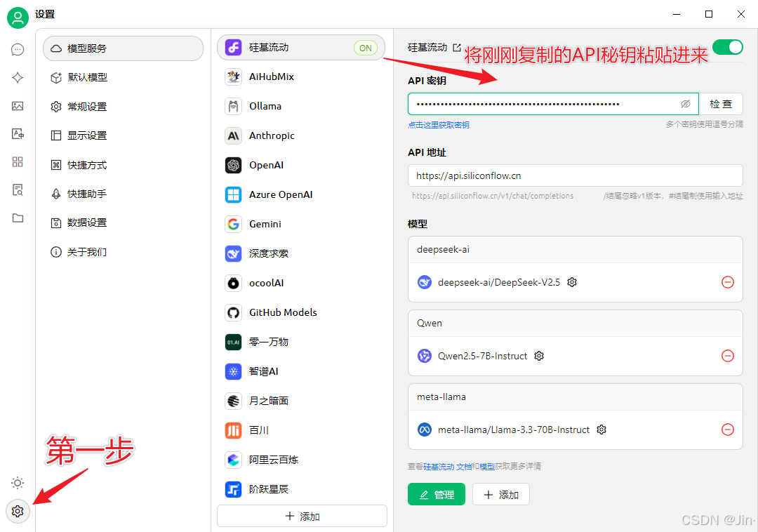758x532 pixels.
Task: Click the Qwen model group header
Action: (576, 324)
